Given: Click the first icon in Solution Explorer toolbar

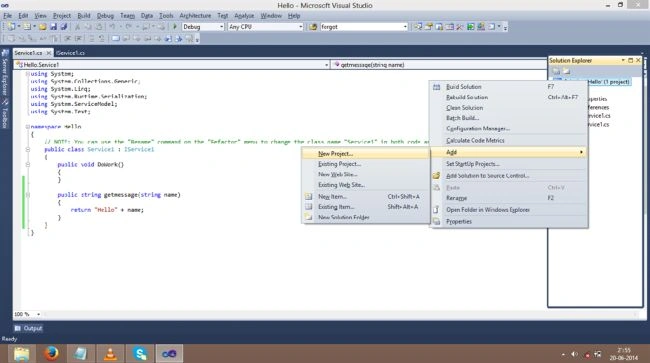Looking at the screenshot, I should click(556, 71).
